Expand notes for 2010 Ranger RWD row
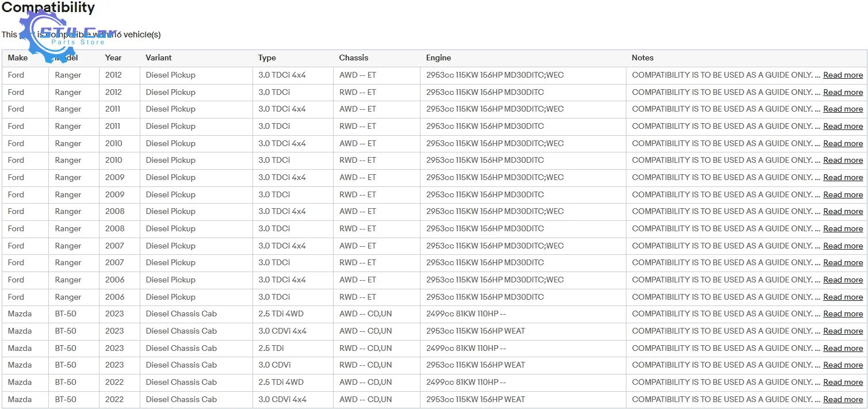 pyautogui.click(x=843, y=160)
